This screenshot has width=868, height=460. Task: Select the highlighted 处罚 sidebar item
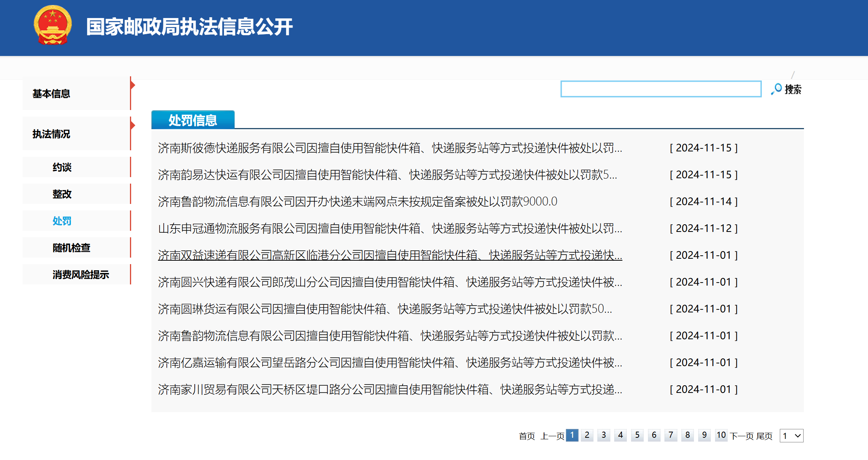click(62, 221)
